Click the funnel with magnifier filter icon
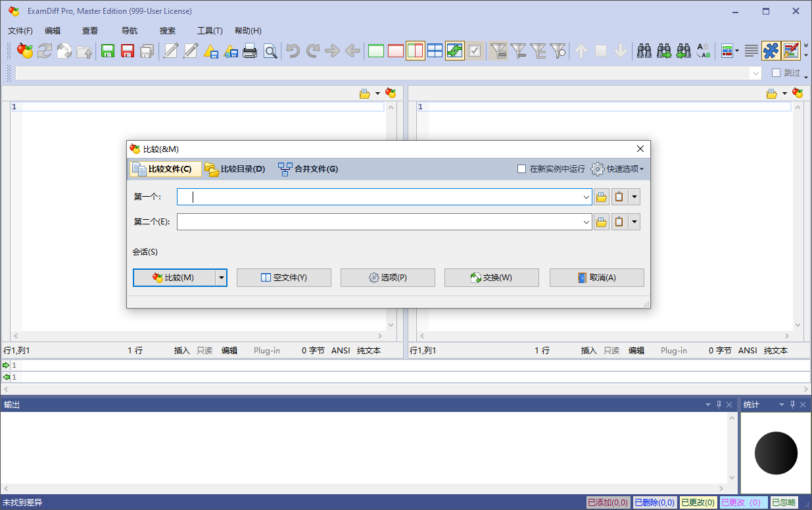This screenshot has height=510, width=812. 558,51
